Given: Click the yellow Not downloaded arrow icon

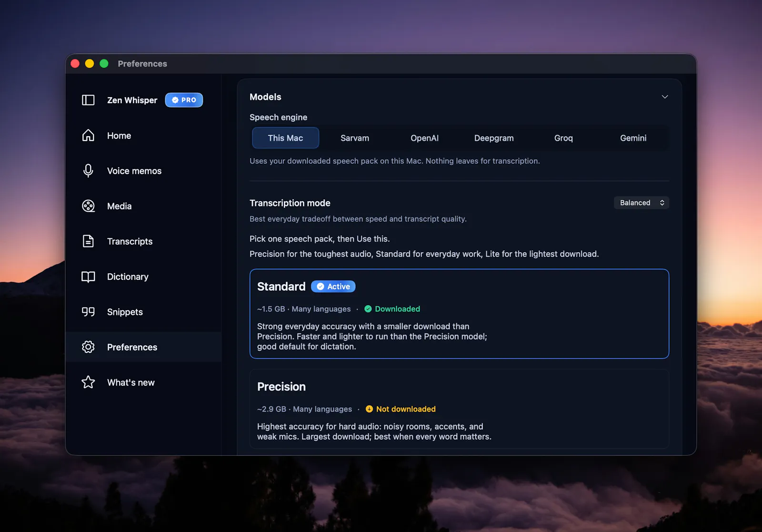Looking at the screenshot, I should pos(369,409).
